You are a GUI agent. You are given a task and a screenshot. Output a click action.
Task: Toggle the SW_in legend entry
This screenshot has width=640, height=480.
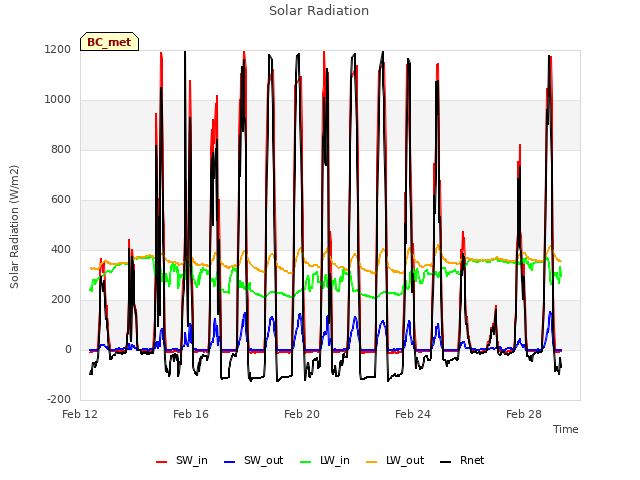coord(182,460)
